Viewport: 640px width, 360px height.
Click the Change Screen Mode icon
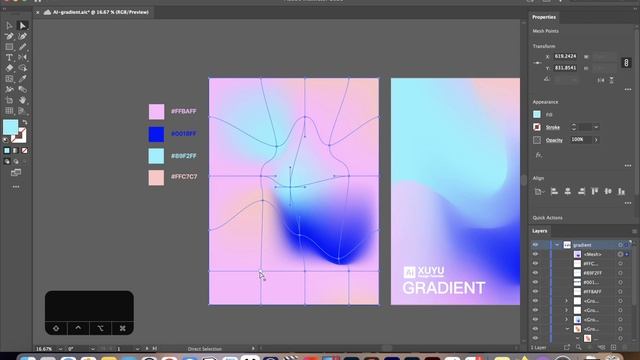pos(16,173)
